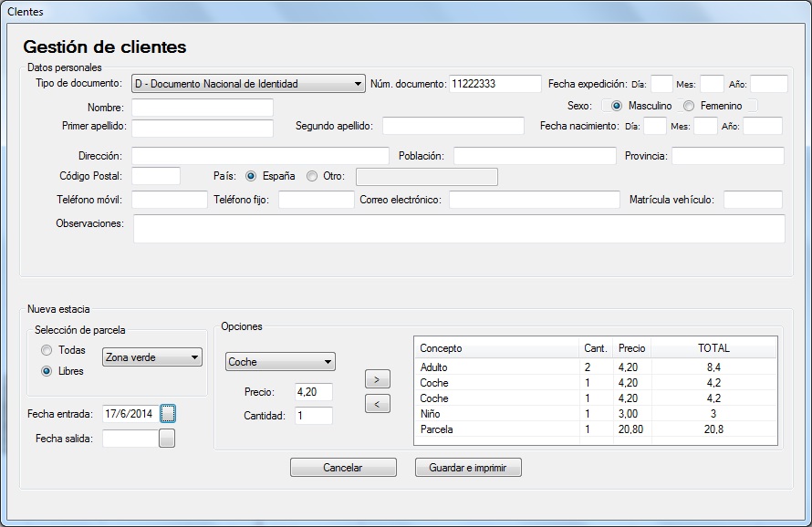The width and height of the screenshot is (812, 527).
Task: Click the Provincia input field
Action: coord(728,156)
